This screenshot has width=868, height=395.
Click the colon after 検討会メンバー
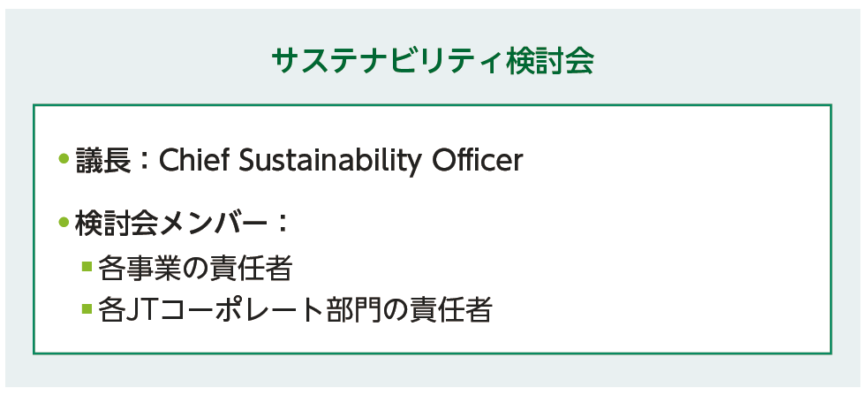click(283, 222)
